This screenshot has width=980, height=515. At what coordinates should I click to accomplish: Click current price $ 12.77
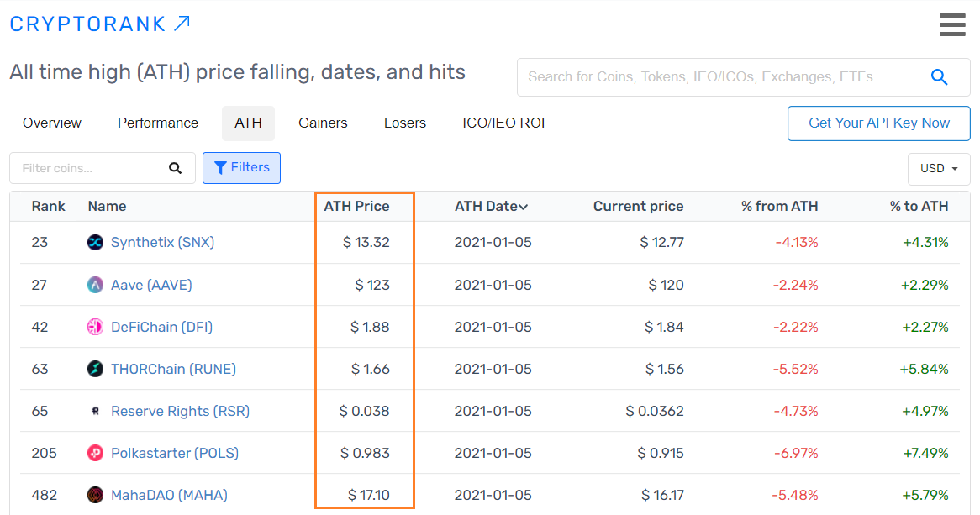click(x=661, y=243)
